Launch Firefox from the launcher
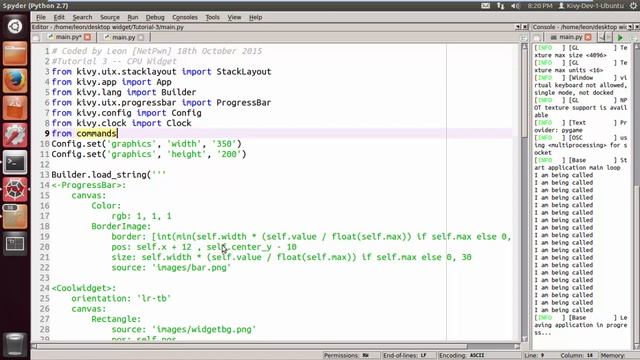 click(15, 80)
